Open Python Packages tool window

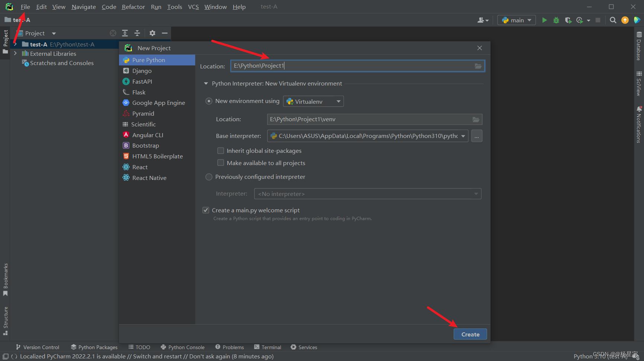94,347
